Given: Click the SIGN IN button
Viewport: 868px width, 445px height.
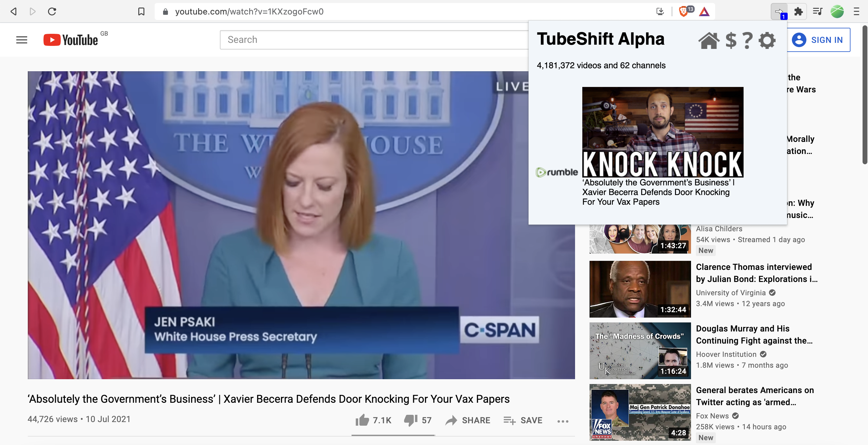Looking at the screenshot, I should pos(818,40).
